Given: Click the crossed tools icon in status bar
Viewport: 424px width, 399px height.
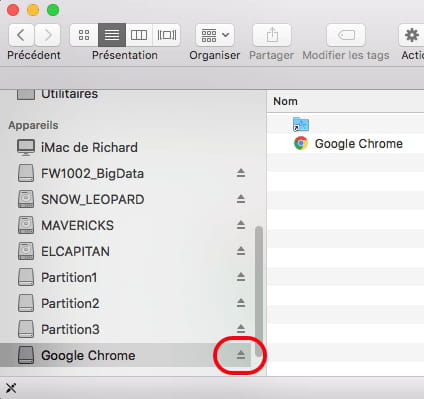Looking at the screenshot, I should (11, 388).
